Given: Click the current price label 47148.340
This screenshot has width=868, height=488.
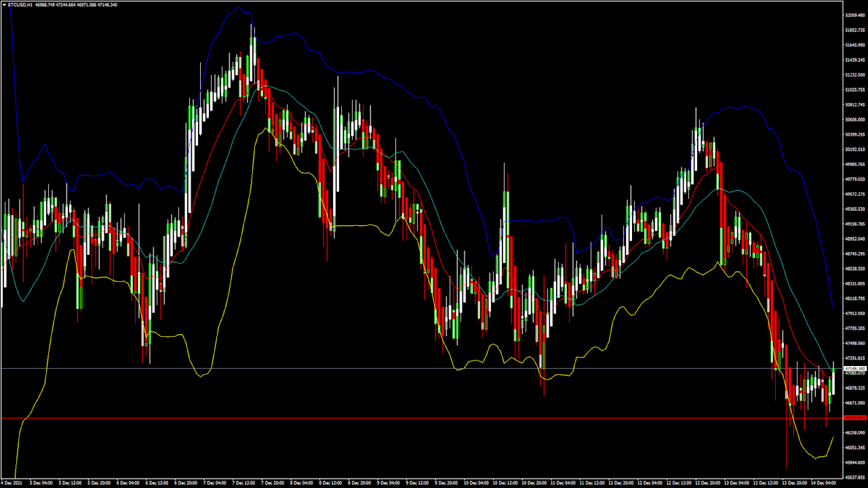Looking at the screenshot, I should point(854,369).
